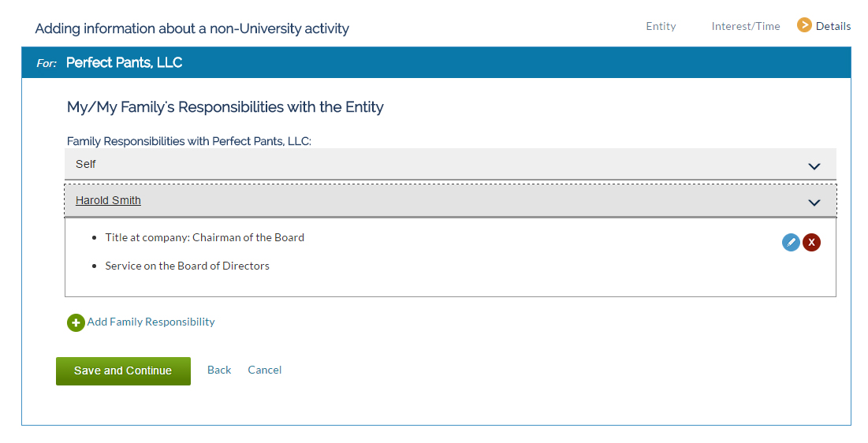
Task: Click the Self accordion header
Action: click(x=450, y=164)
